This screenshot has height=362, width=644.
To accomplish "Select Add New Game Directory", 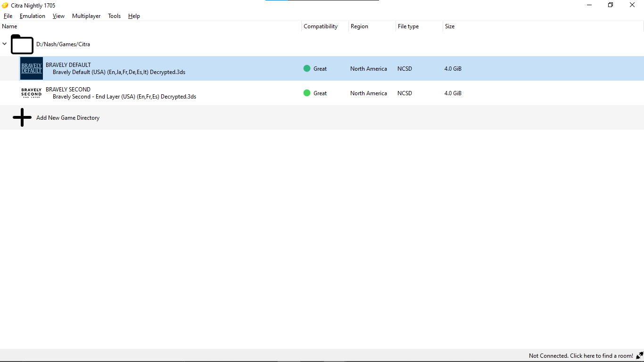I will [x=68, y=118].
